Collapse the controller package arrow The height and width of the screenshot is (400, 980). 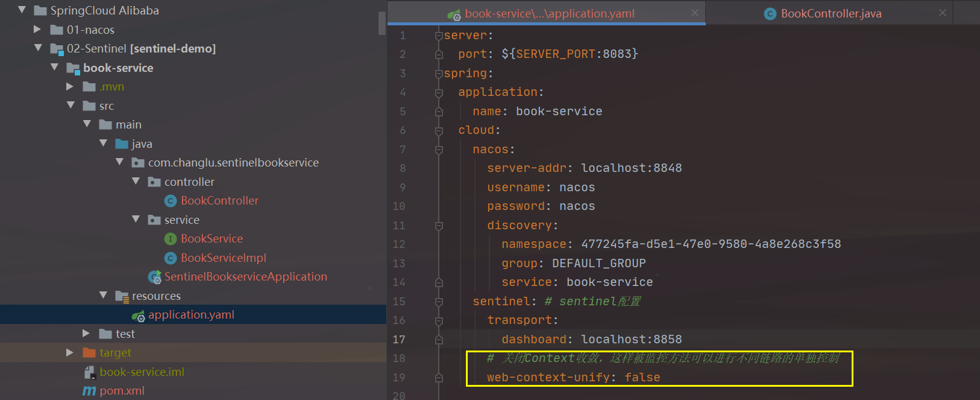(136, 181)
